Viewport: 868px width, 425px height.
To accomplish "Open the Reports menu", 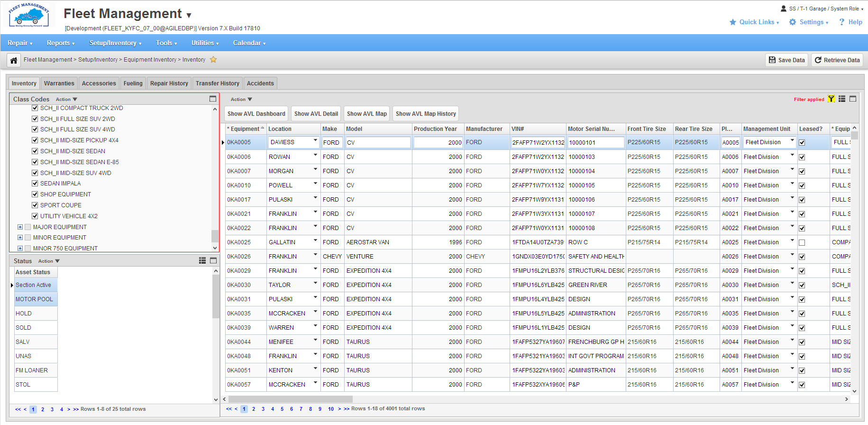I will pyautogui.click(x=61, y=43).
